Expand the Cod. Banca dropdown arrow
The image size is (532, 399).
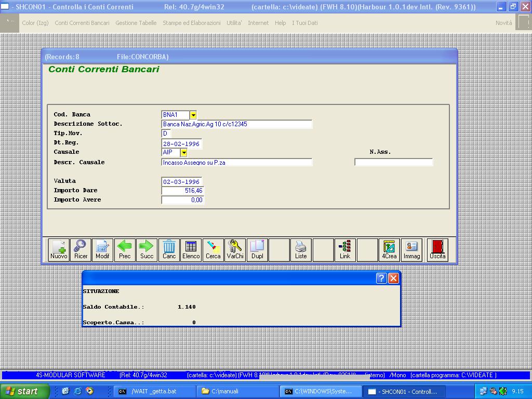(193, 115)
